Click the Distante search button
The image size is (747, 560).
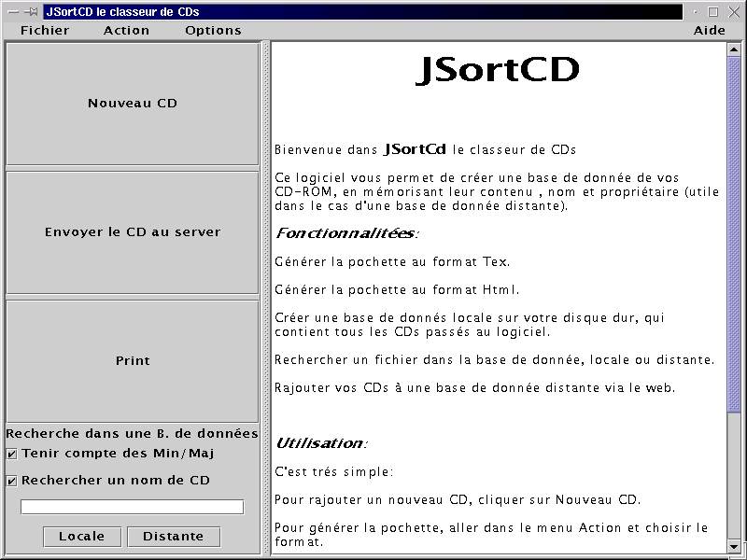click(174, 537)
